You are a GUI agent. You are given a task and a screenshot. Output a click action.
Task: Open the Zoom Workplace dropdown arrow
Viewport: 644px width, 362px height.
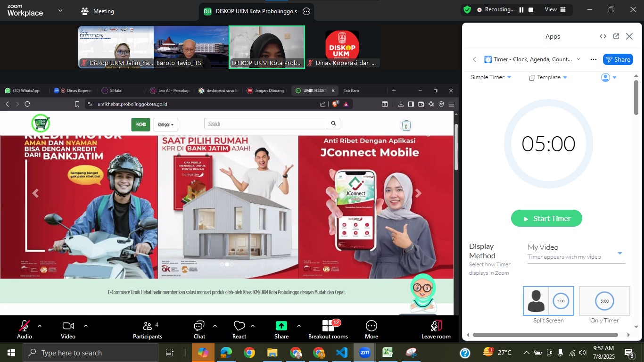click(60, 10)
